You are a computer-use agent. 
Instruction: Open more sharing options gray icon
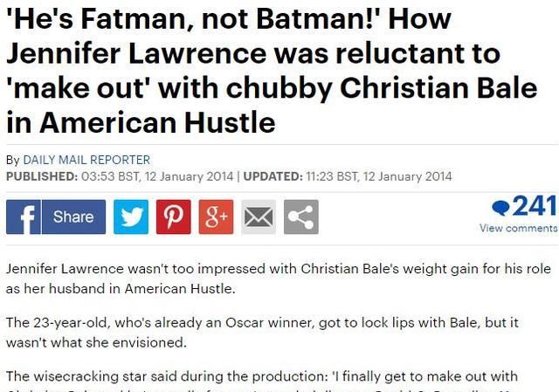pos(301,217)
